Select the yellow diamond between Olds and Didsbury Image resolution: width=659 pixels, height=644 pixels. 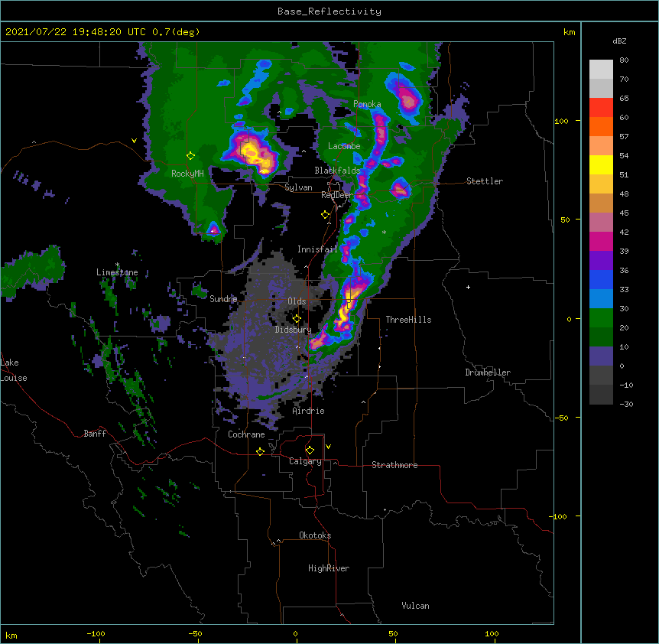(297, 319)
